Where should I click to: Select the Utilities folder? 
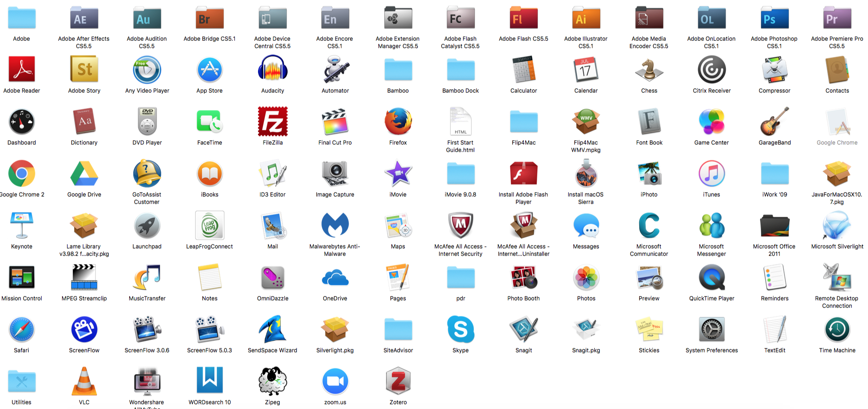pos(21,381)
